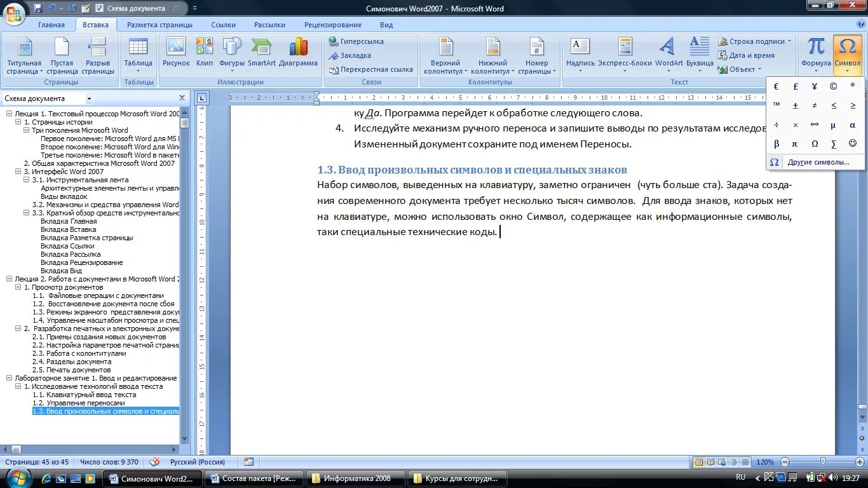Switch to Вид tab

coord(386,25)
